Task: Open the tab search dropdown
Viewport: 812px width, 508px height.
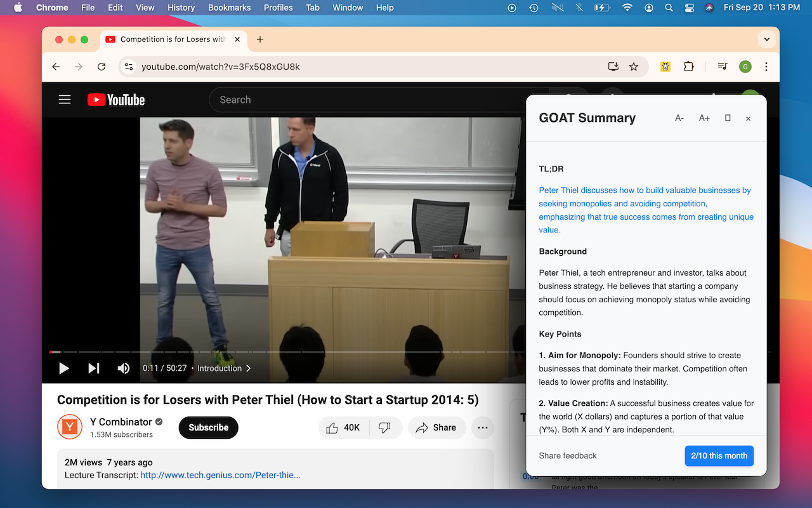Action: click(767, 39)
